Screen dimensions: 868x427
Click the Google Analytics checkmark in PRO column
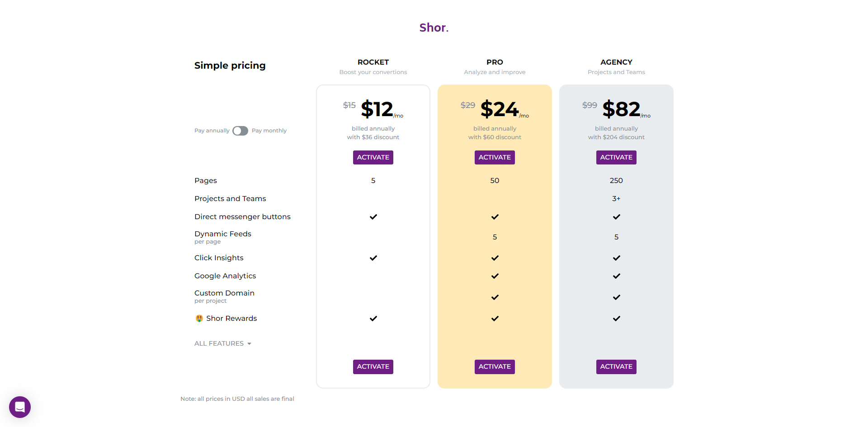pos(495,276)
